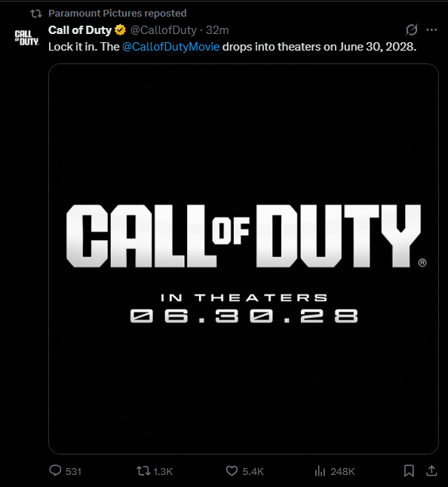This screenshot has height=487, width=448.
Task: Click the 248K views count
Action: point(342,471)
